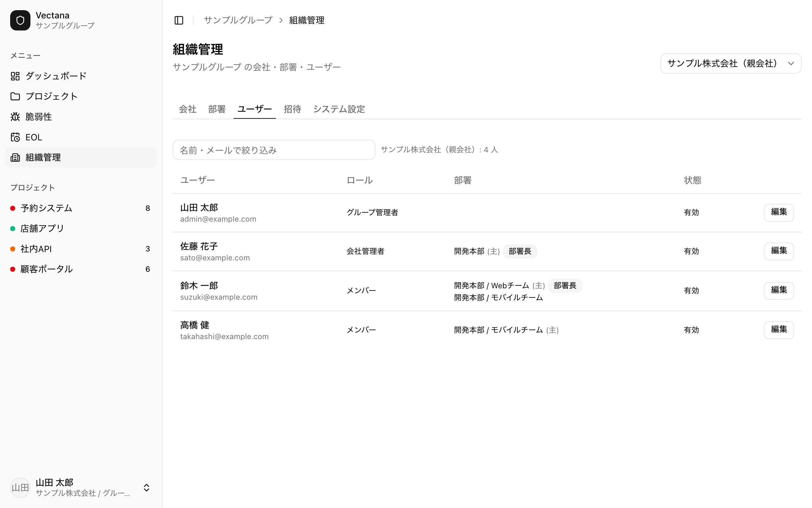Image resolution: width=812 pixels, height=508 pixels.
Task: Open the 店舗アプリ project
Action: (81, 229)
